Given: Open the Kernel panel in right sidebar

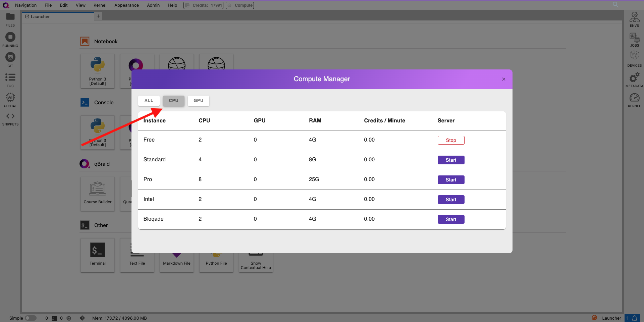Looking at the screenshot, I should coord(634,100).
